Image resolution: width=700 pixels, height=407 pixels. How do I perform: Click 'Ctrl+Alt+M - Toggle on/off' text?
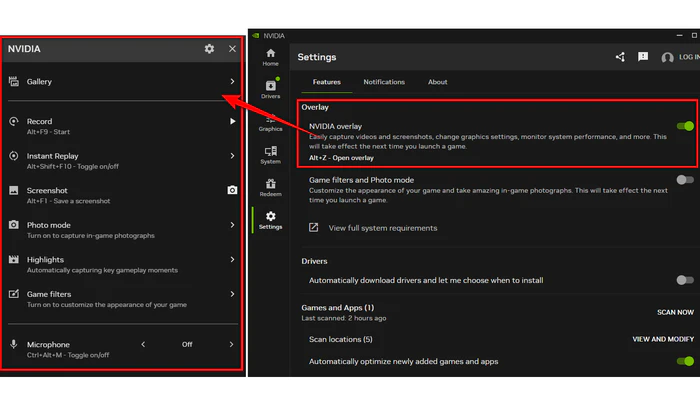(68, 355)
